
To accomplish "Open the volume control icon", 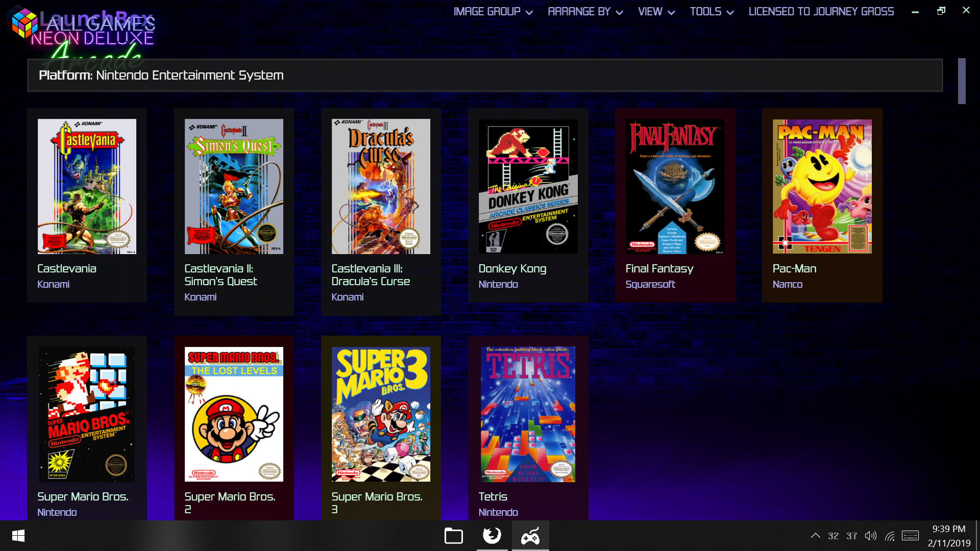I will point(871,536).
